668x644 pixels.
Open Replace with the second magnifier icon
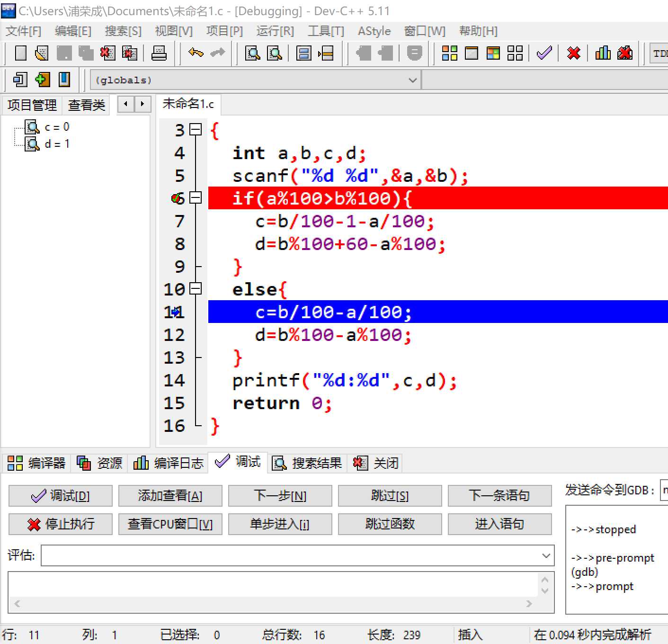point(275,53)
